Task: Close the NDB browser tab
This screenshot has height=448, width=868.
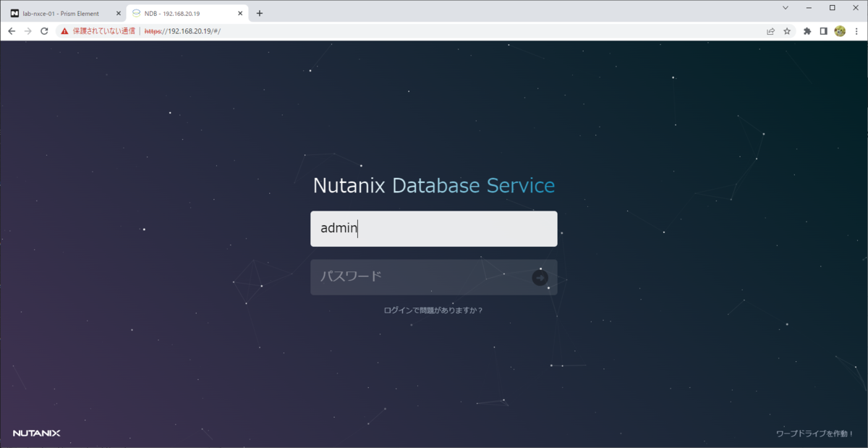Action: point(240,13)
